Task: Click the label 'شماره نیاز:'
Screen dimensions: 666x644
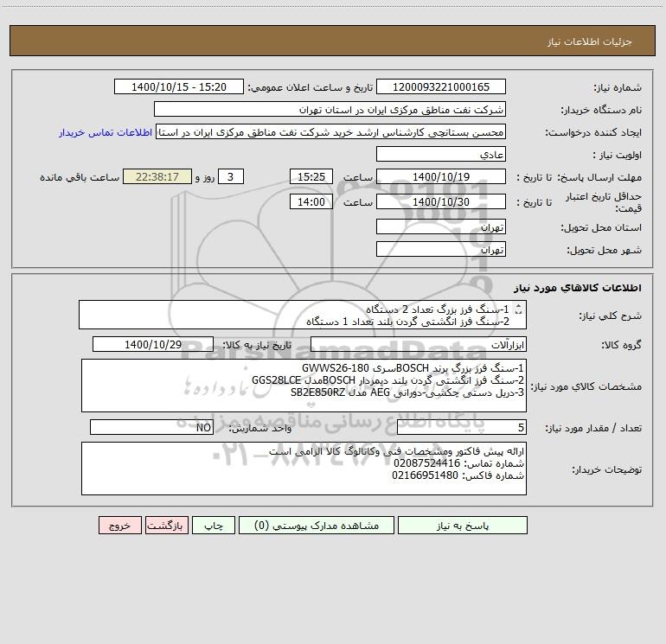Action: pos(618,88)
